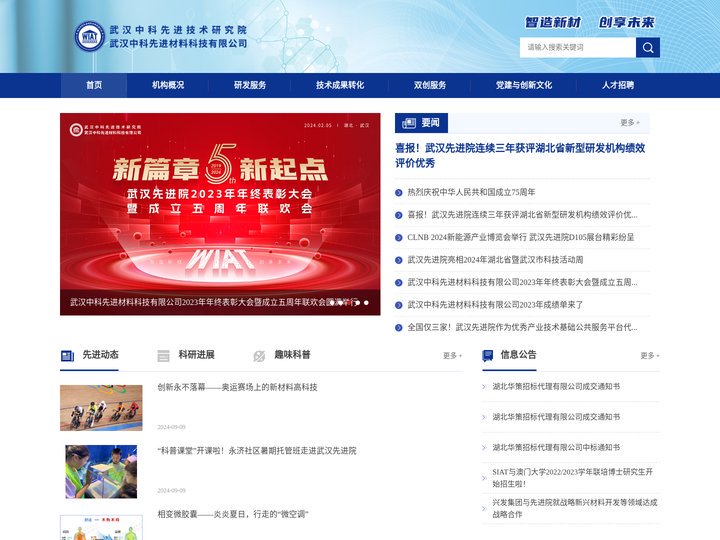The width and height of the screenshot is (720, 540).
Task: Open news 武汉先进院亮相2024年湖北省暨武汉市科技活动周
Action: pyautogui.click(x=495, y=260)
